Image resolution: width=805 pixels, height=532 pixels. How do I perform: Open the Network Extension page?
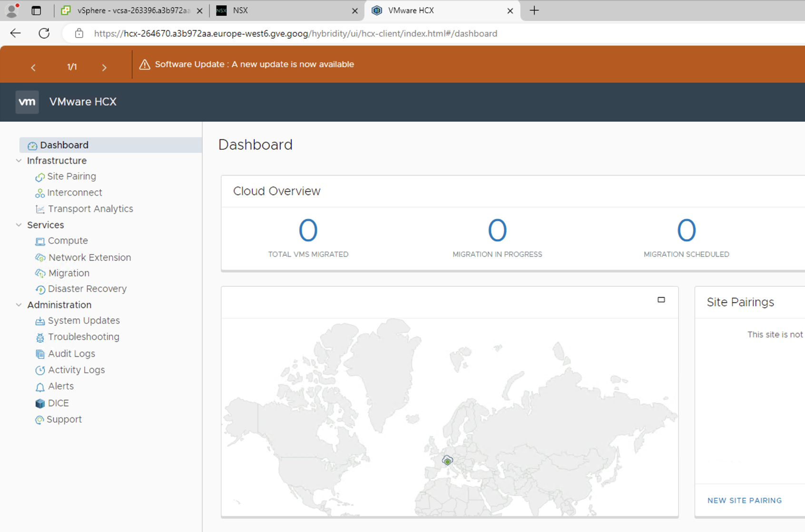(x=89, y=257)
